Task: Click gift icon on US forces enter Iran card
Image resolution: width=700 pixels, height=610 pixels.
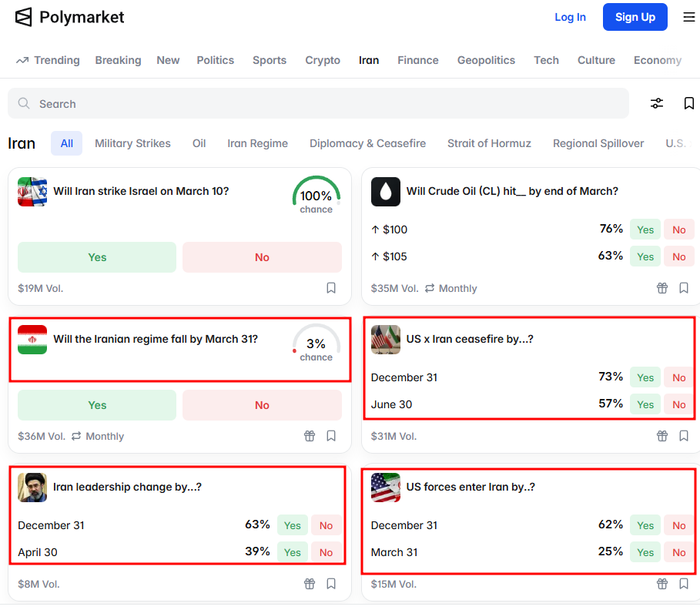Action: tap(662, 584)
